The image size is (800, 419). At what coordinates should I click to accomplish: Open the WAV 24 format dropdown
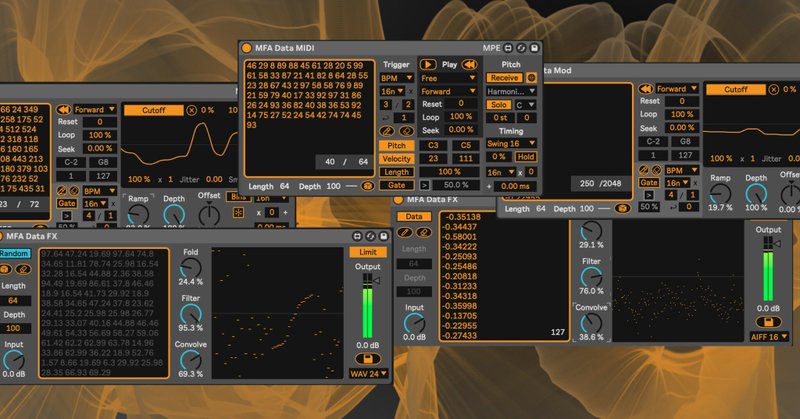(368, 374)
